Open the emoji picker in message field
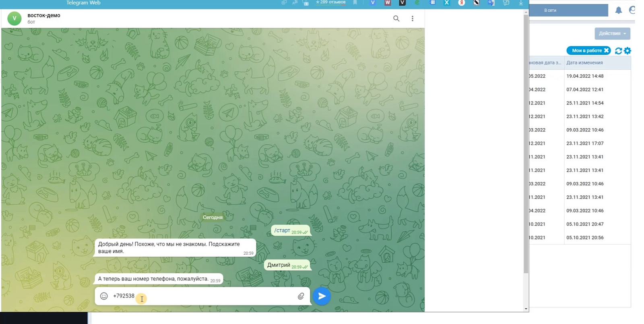 (104, 296)
